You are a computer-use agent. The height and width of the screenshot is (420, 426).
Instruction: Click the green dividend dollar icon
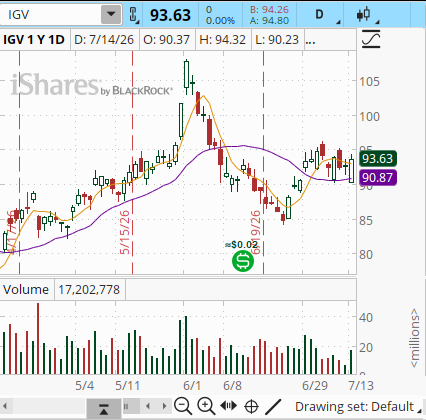click(x=243, y=261)
